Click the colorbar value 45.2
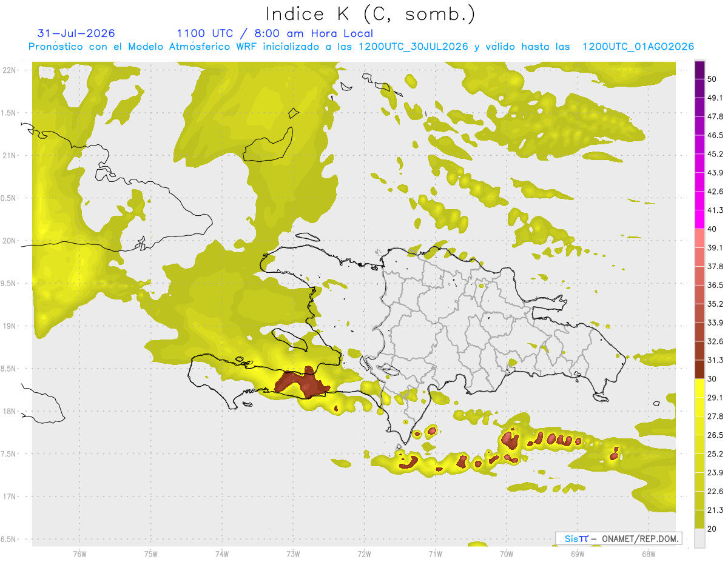The height and width of the screenshot is (562, 728). click(715, 154)
